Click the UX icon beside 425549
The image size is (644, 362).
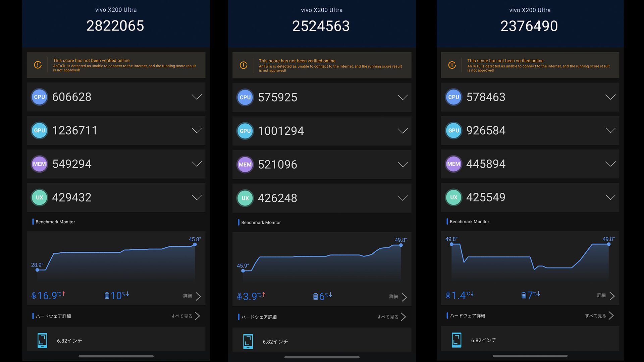point(453,197)
